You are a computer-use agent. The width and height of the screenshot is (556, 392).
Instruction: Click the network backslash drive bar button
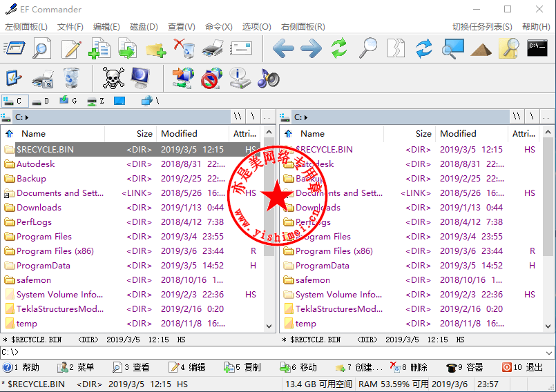pos(151,101)
